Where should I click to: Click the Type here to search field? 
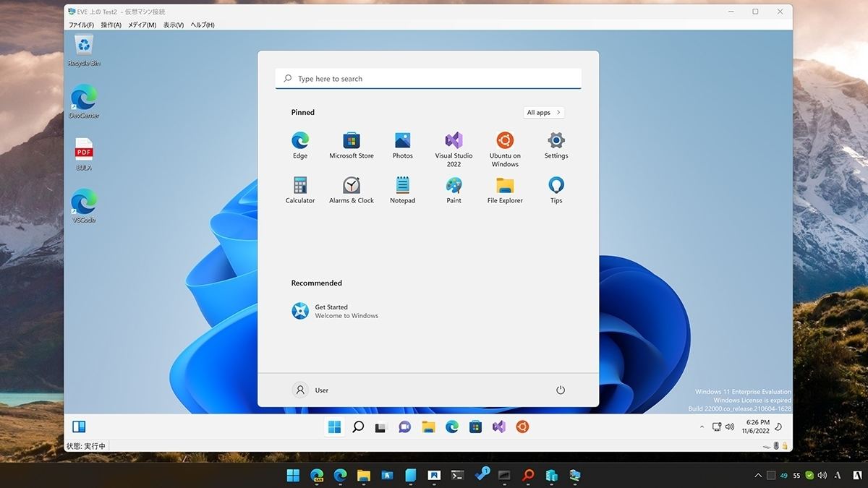(428, 79)
